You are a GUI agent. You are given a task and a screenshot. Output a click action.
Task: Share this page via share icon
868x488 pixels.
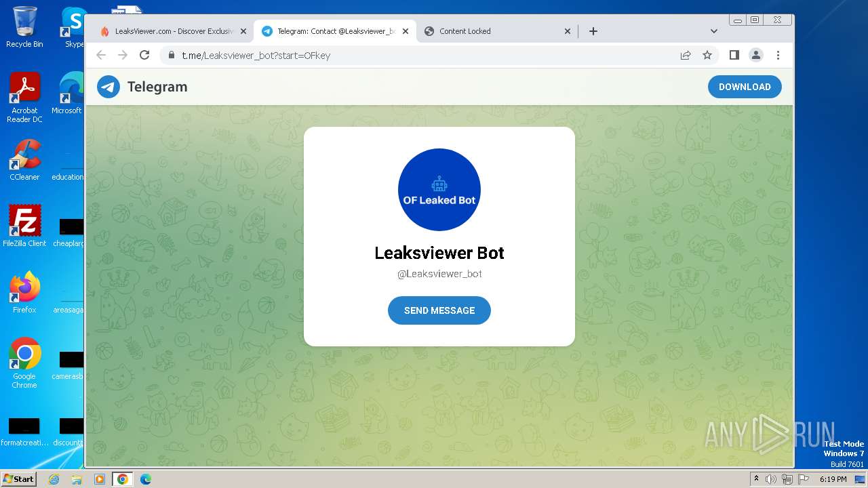(x=686, y=56)
